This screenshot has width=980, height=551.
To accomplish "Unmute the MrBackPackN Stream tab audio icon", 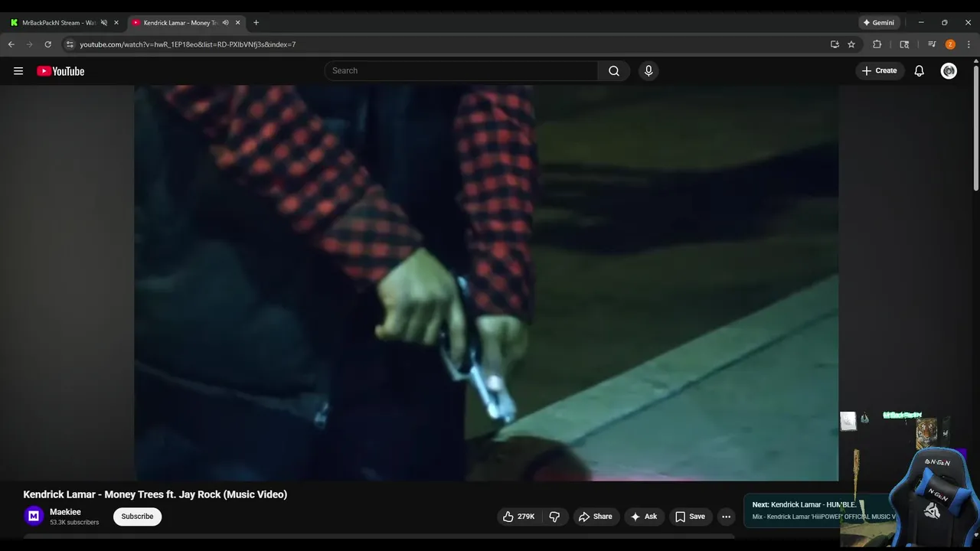I will (104, 22).
